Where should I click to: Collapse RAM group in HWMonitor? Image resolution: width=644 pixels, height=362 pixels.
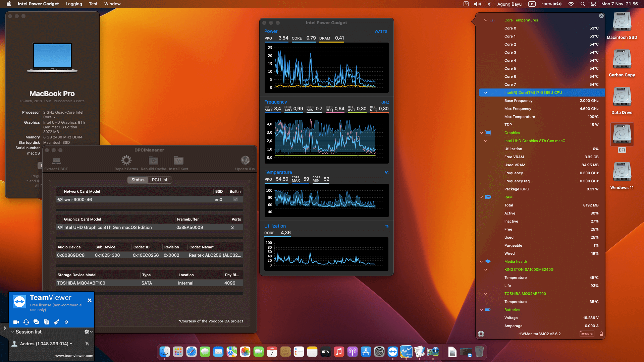coord(481,197)
